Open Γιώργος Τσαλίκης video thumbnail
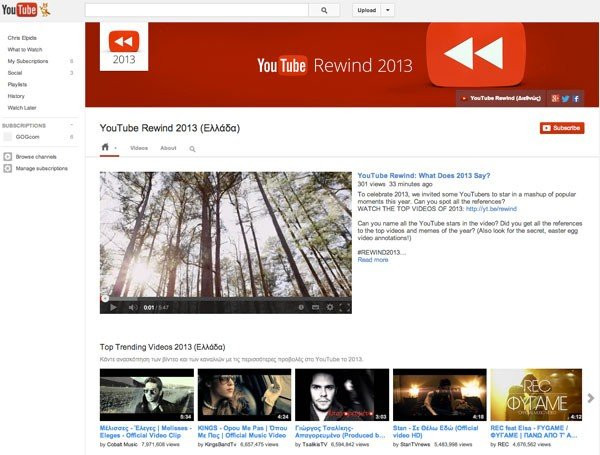The image size is (600, 455). click(342, 395)
